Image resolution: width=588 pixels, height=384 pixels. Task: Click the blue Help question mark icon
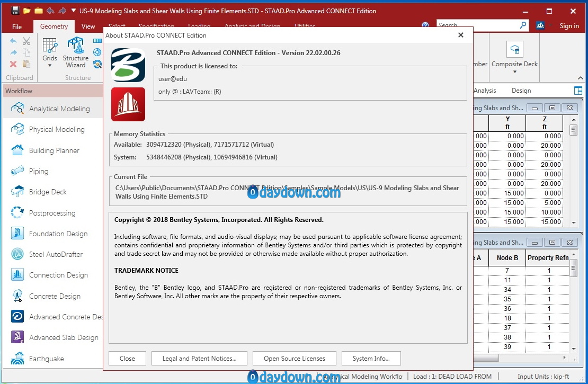(425, 25)
